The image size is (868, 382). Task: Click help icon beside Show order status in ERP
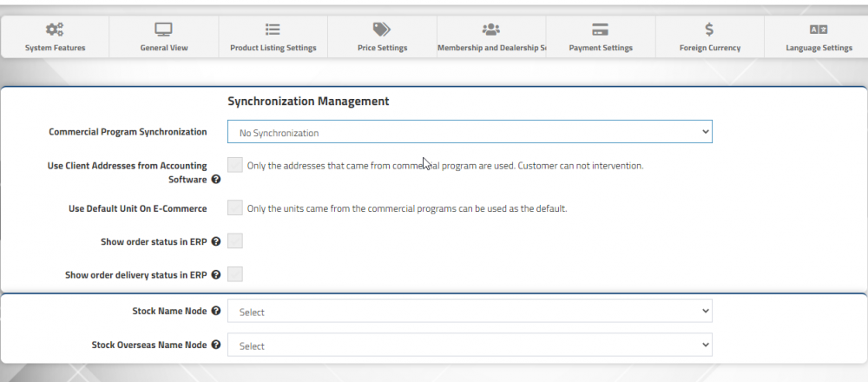point(216,242)
